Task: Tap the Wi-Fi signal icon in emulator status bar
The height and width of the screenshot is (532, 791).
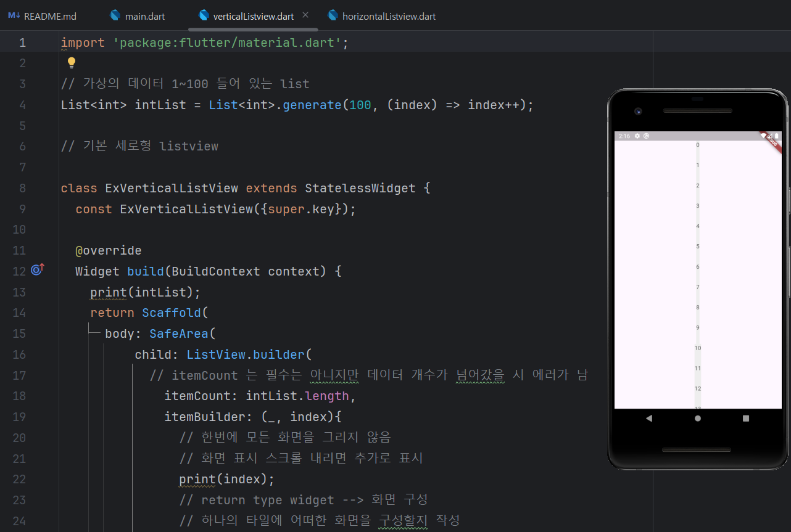Action: click(x=764, y=136)
